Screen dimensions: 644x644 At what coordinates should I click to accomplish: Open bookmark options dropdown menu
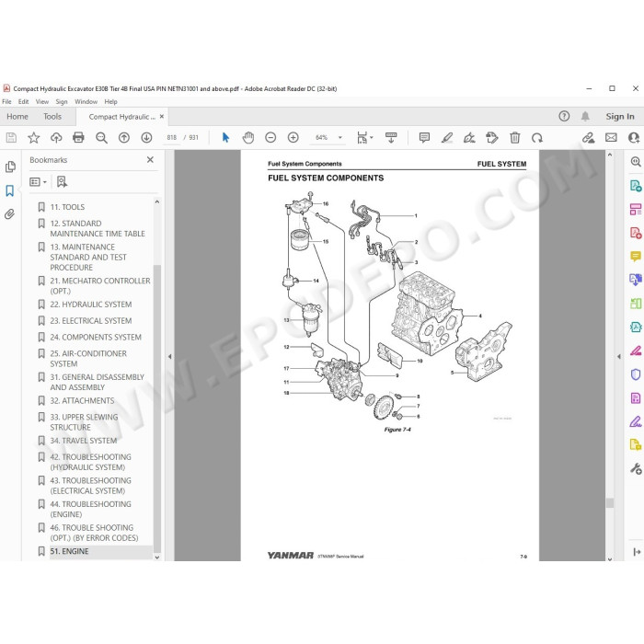tap(38, 182)
